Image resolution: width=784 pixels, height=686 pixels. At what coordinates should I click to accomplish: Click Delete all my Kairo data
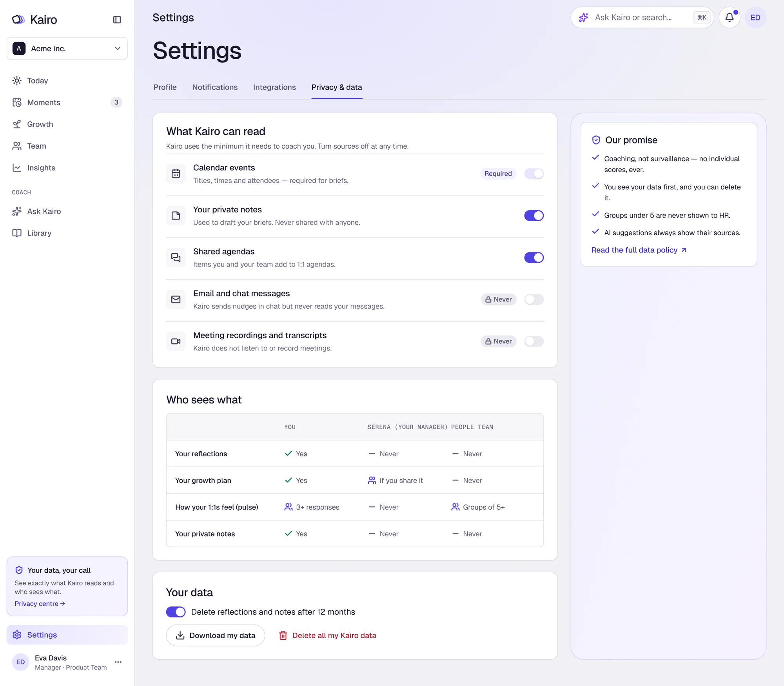(x=327, y=635)
